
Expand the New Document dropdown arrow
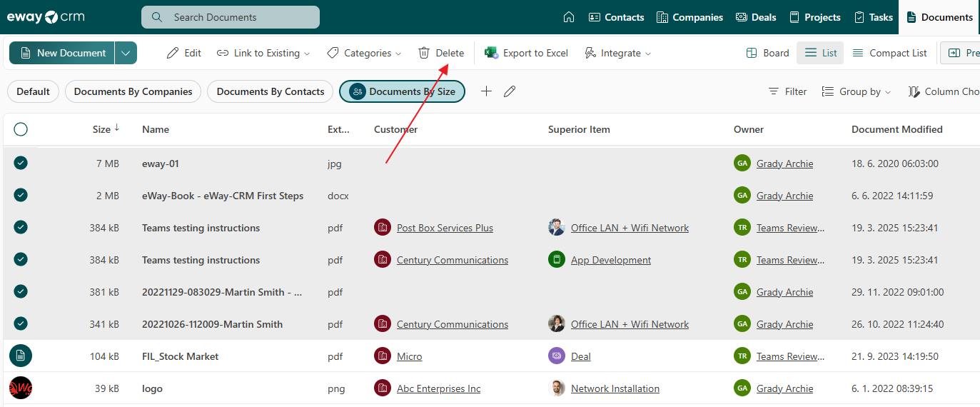point(126,53)
